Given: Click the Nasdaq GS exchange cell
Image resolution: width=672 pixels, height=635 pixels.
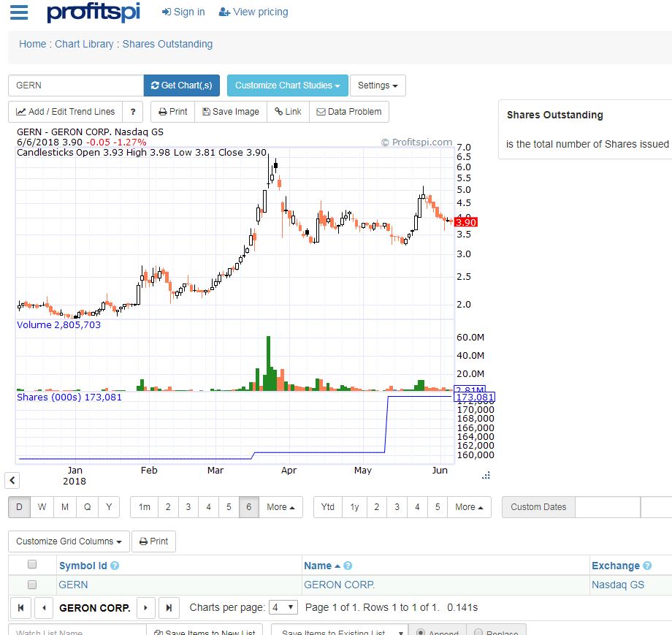Looking at the screenshot, I should [618, 585].
